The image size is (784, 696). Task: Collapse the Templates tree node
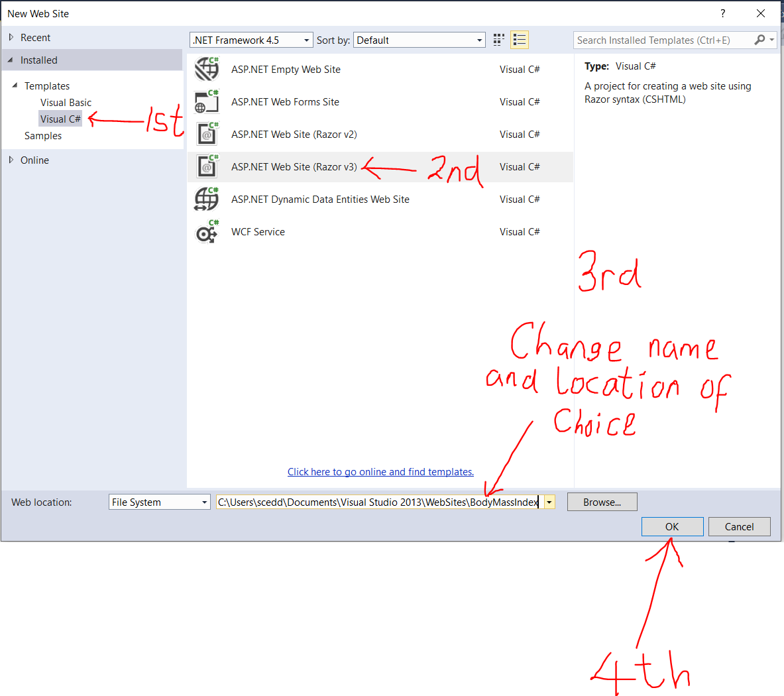[x=15, y=86]
